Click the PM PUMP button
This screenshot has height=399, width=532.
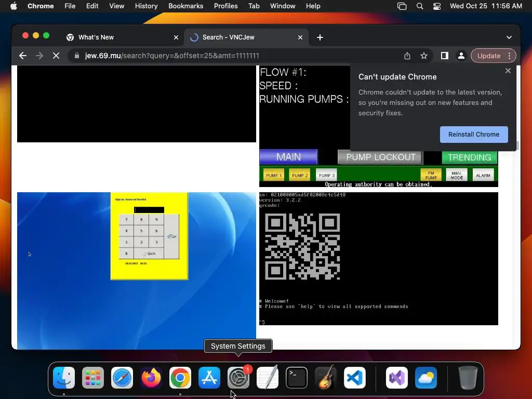431,175
